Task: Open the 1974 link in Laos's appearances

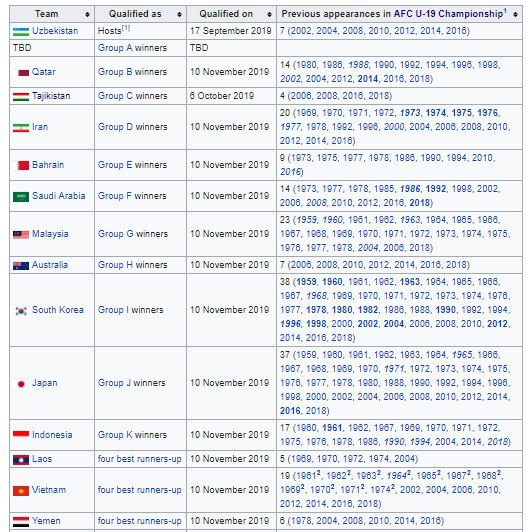Action: [379, 459]
